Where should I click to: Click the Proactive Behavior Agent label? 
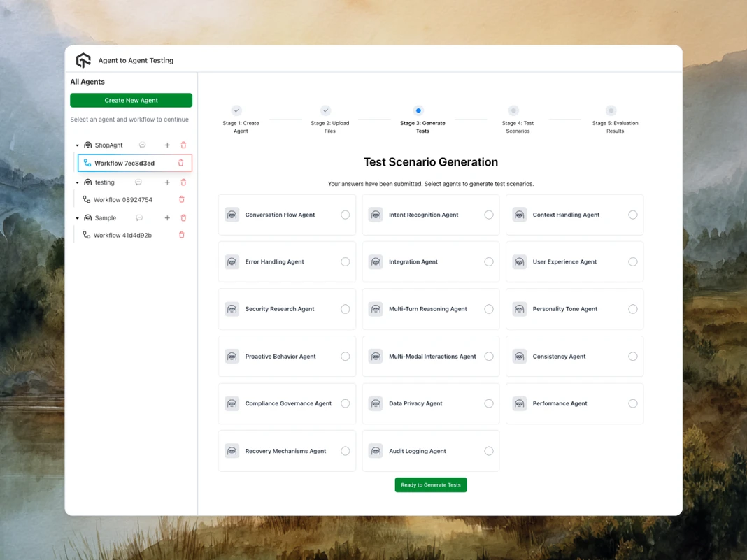click(x=280, y=356)
